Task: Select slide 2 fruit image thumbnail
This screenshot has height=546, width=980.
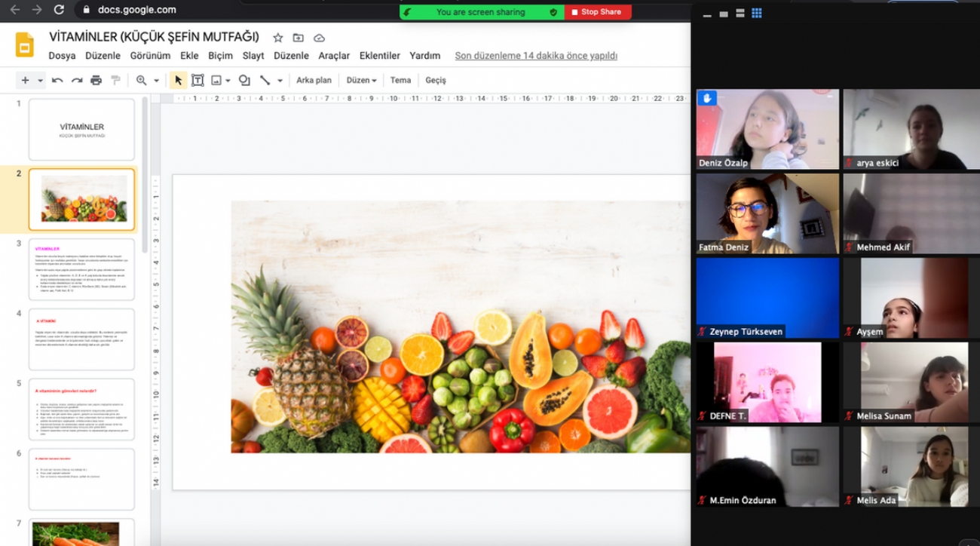Action: pyautogui.click(x=81, y=199)
